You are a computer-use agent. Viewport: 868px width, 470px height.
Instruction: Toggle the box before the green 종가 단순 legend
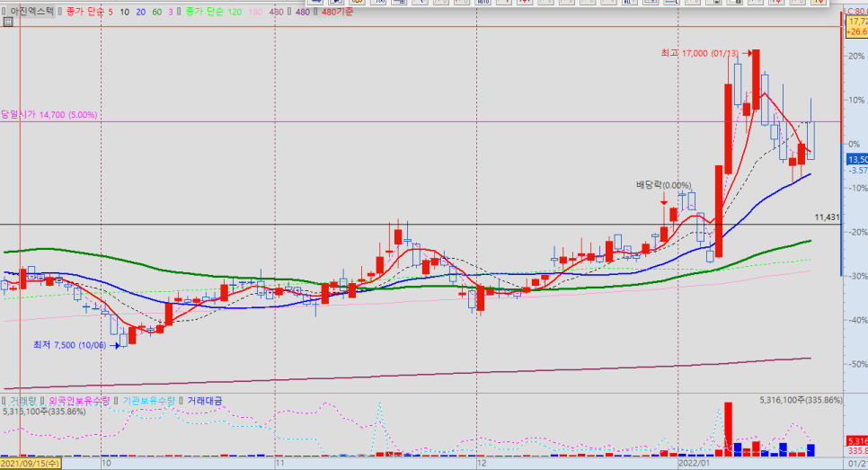point(181,12)
